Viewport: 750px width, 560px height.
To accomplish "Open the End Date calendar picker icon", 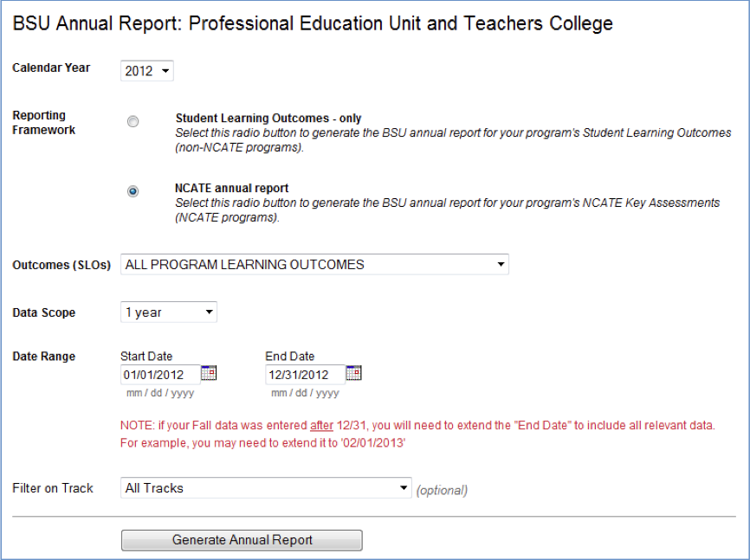I will pos(353,373).
